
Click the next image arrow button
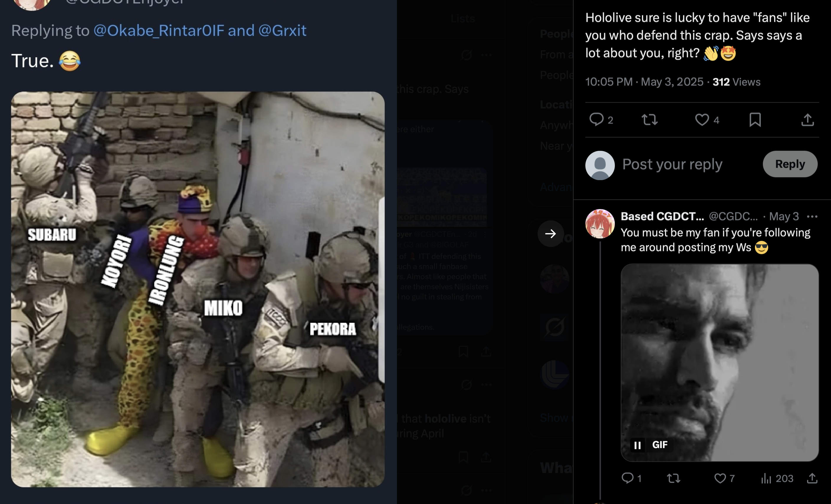[x=550, y=233]
